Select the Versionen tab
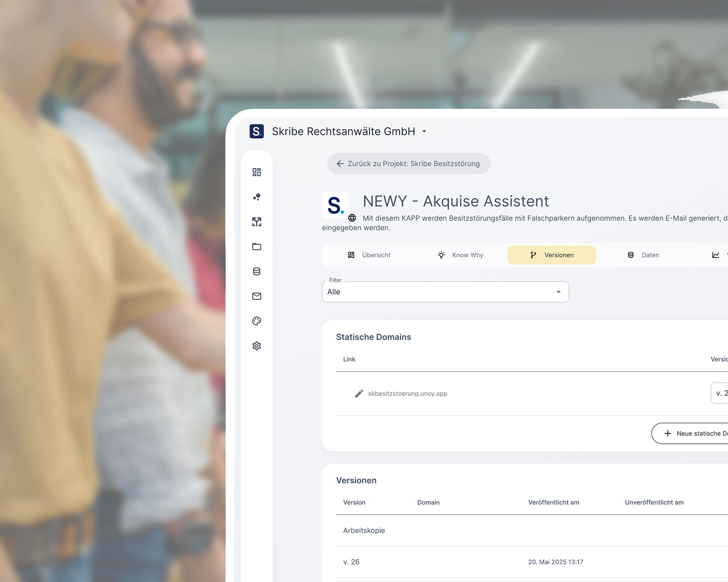The image size is (728, 582). [x=551, y=255]
